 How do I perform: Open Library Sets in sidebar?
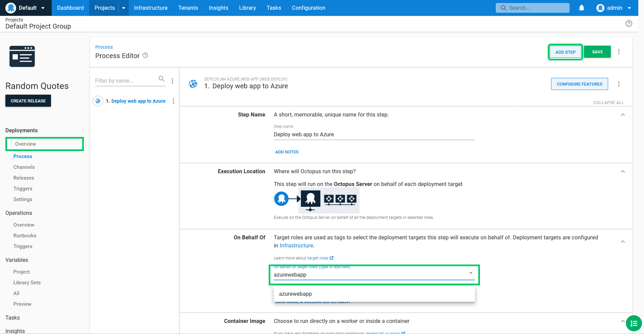(27, 283)
